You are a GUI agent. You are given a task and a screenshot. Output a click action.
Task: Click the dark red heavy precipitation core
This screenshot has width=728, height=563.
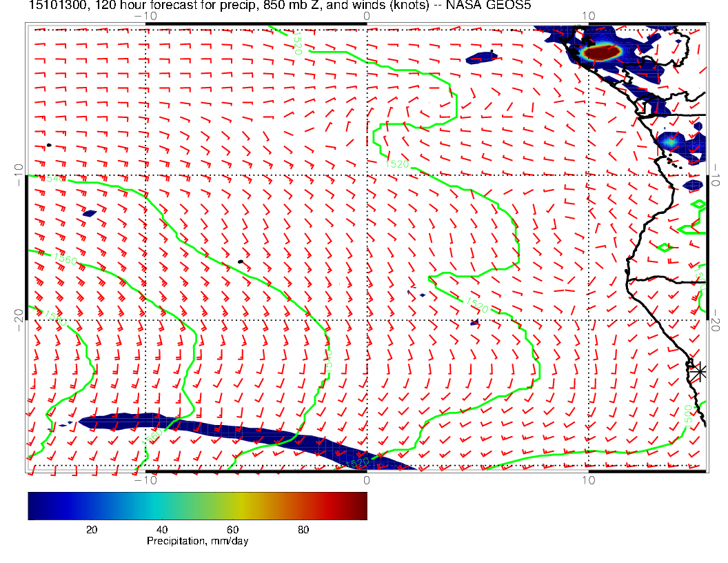coord(597,53)
